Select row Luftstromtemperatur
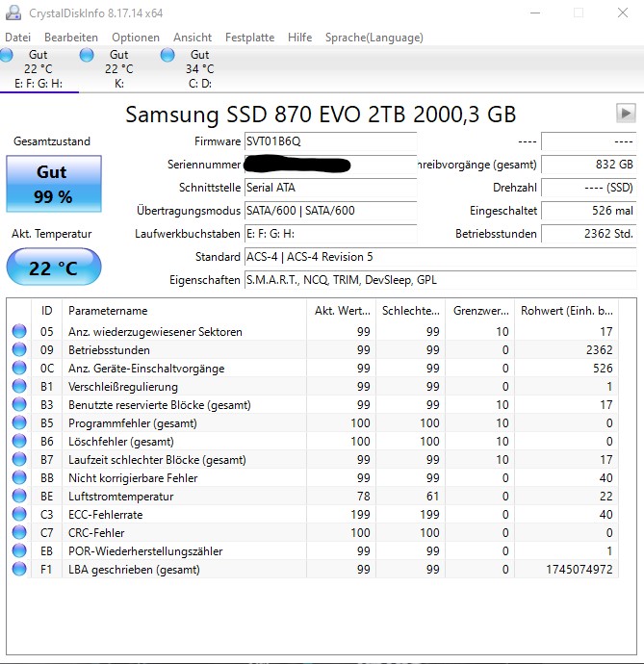Screen dimensions: 644x664 313,496
